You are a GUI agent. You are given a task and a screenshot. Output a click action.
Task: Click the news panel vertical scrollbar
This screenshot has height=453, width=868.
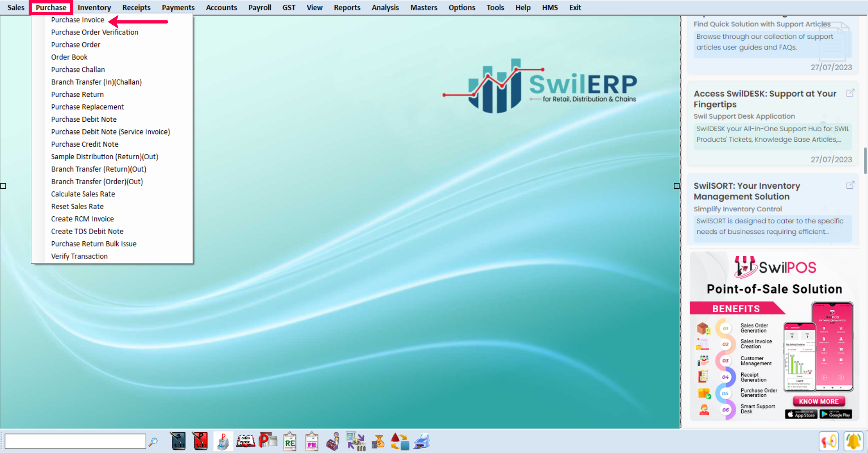pyautogui.click(x=865, y=160)
